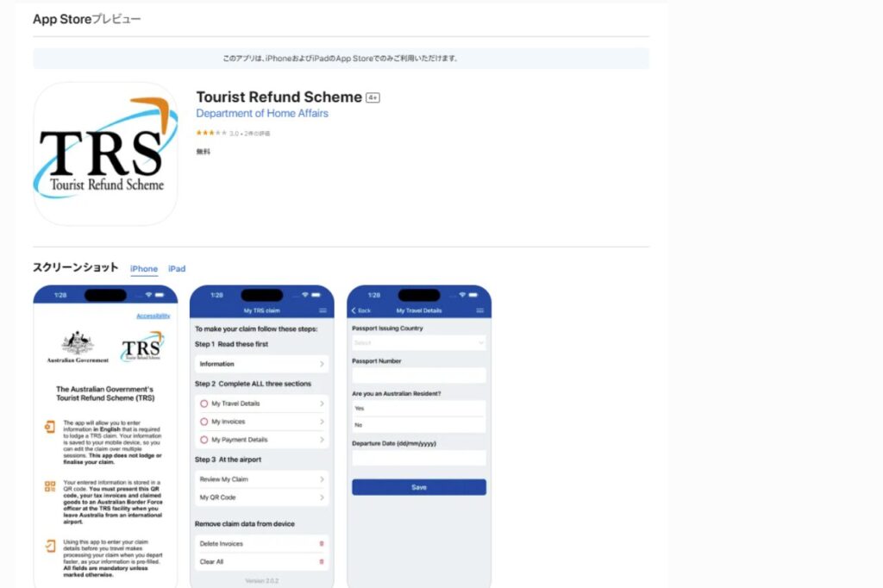Click the Wi-Fi status icon in first screenshot
883x588 pixels.
[x=148, y=295]
